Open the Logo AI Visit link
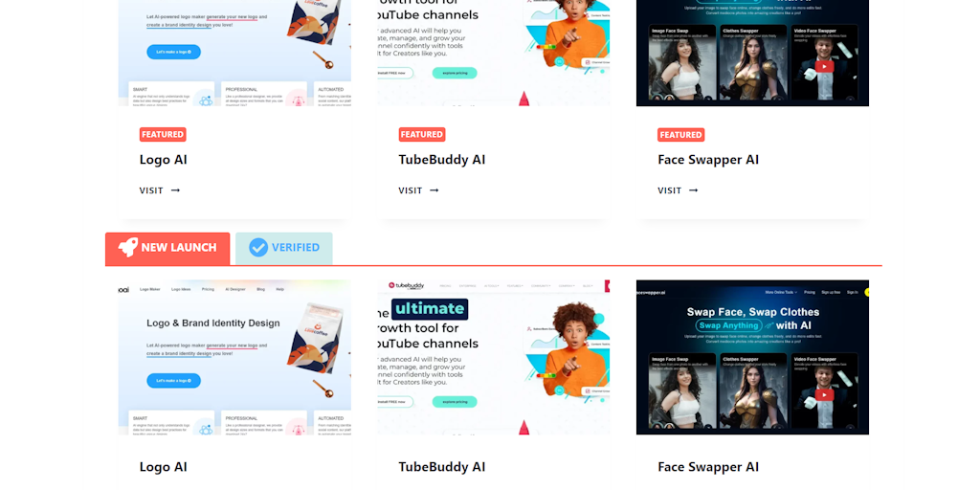The height and width of the screenshot is (490, 980). 160,190
